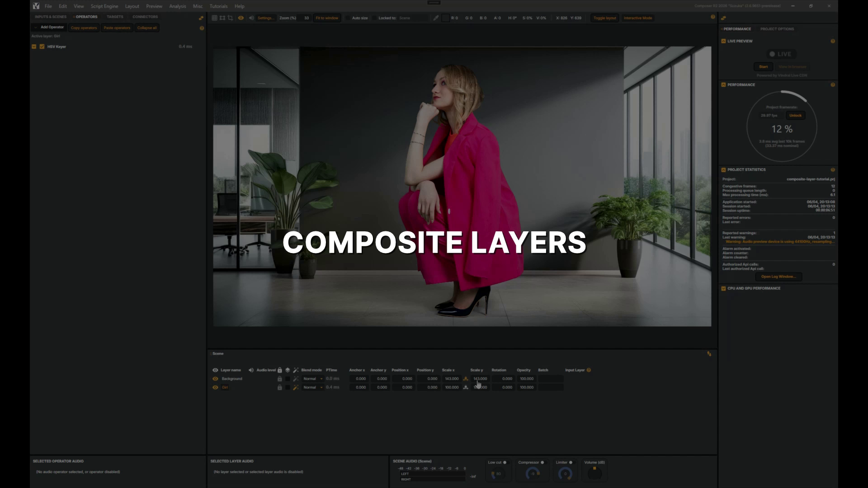
Task: Hide the Background layer eye toggle
Action: tap(215, 379)
